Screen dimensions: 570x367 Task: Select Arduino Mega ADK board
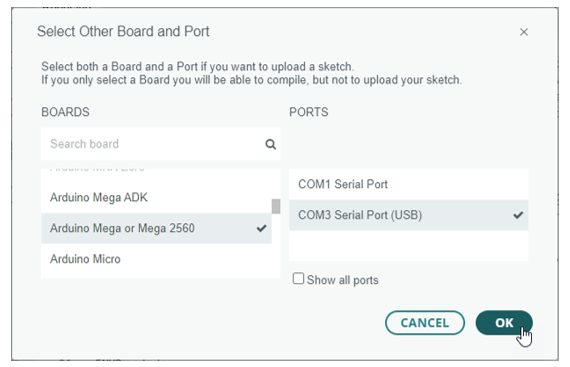tap(156, 198)
